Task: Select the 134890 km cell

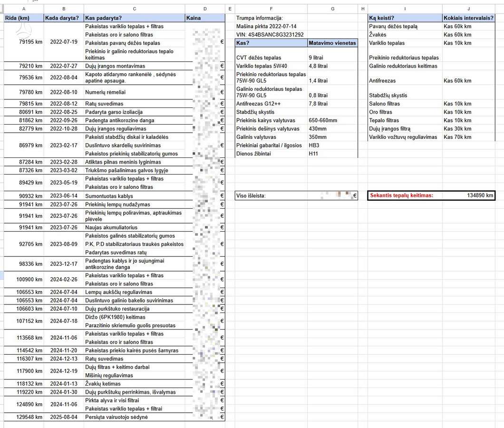Action: pos(469,195)
